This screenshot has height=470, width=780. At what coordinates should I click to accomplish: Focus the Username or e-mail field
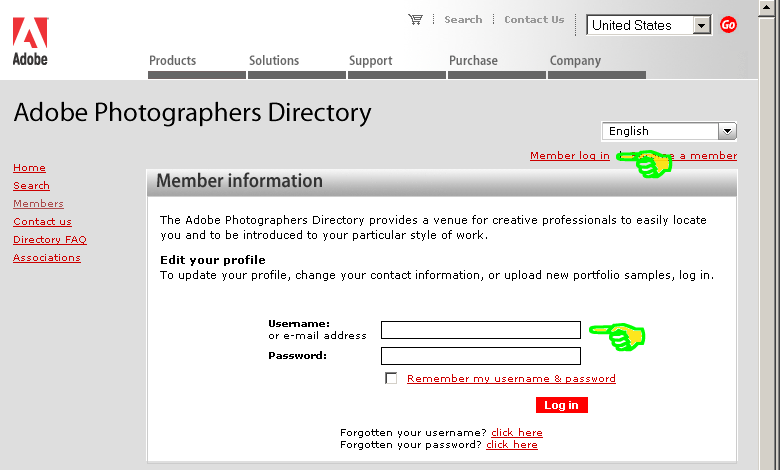tap(480, 330)
